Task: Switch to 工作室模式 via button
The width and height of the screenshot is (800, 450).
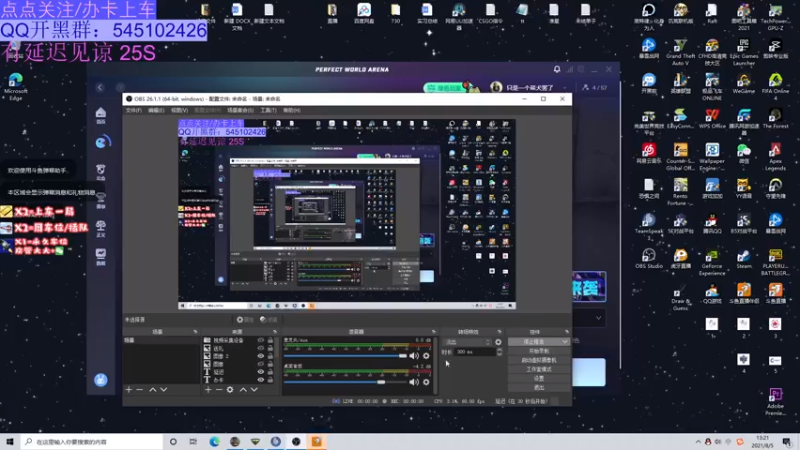Action: (x=539, y=369)
